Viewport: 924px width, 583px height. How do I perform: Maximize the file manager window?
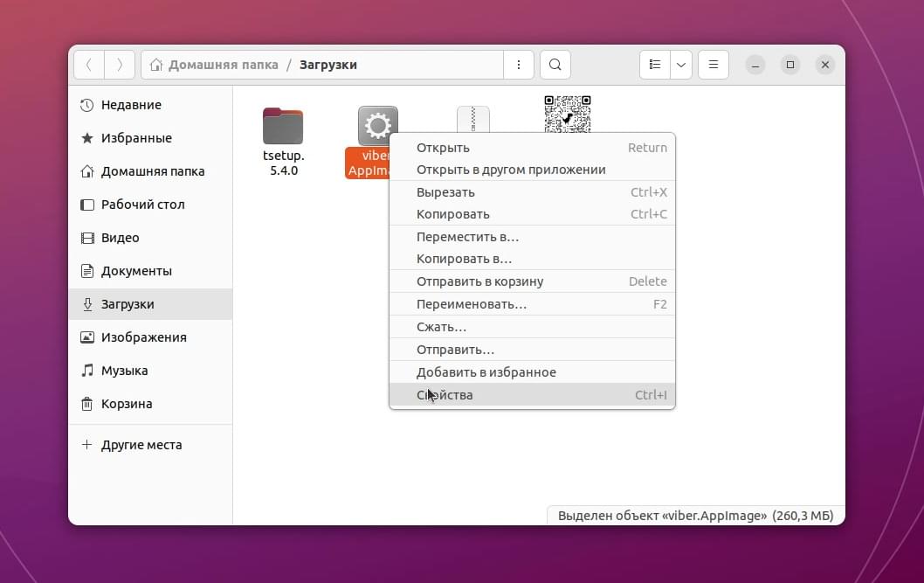[790, 65]
